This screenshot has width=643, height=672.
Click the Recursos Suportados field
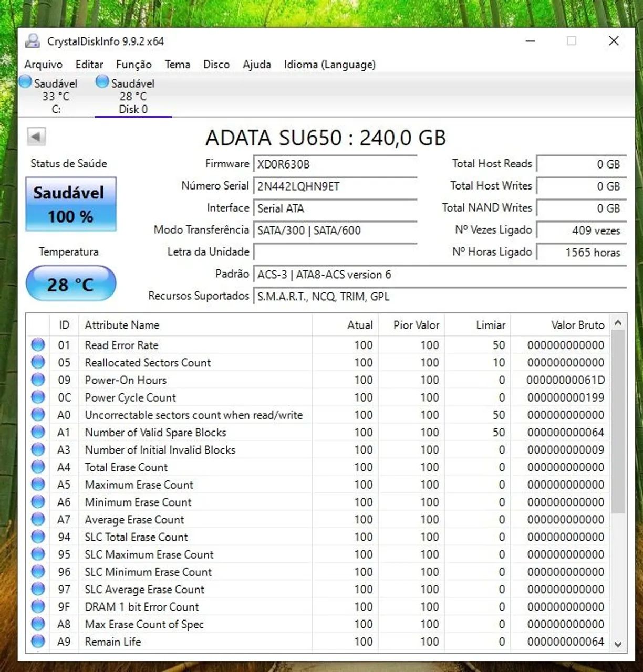click(x=440, y=297)
